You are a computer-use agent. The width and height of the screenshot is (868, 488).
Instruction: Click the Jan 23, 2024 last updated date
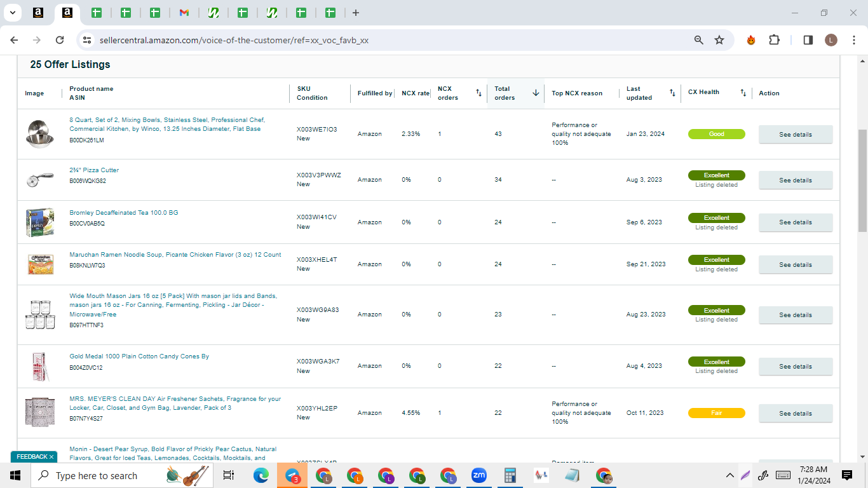646,134
